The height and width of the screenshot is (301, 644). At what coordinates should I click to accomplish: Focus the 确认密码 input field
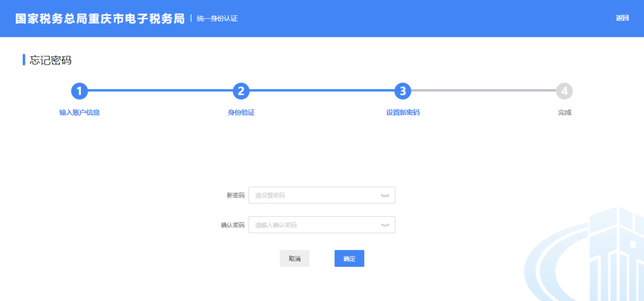tap(321, 225)
